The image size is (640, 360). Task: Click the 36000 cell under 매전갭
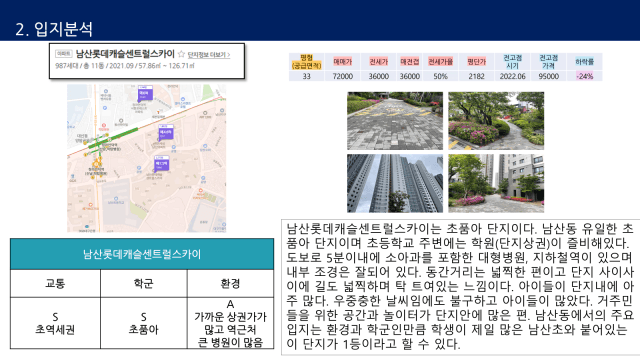pos(409,76)
